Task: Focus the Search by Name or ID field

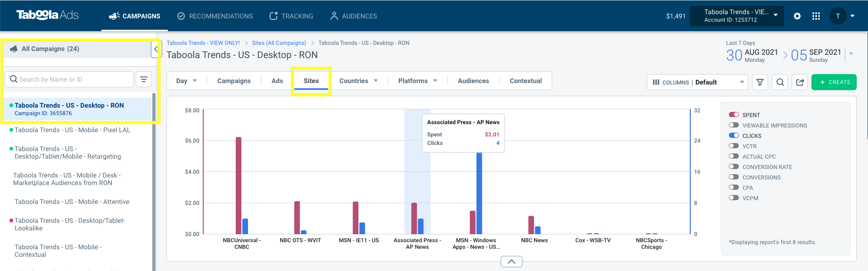Action: point(69,79)
